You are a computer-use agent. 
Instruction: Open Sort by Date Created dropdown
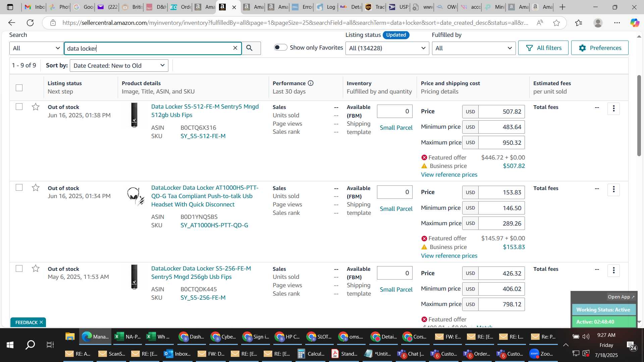coord(119,65)
